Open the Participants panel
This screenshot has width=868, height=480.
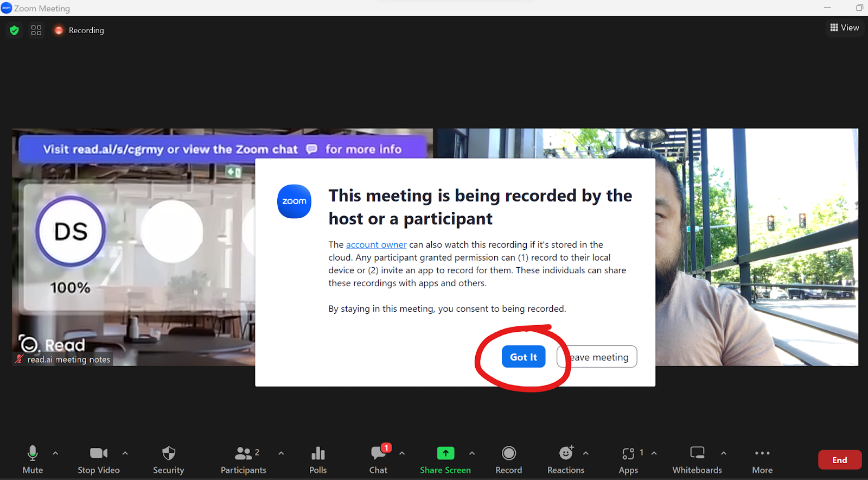[244, 460]
